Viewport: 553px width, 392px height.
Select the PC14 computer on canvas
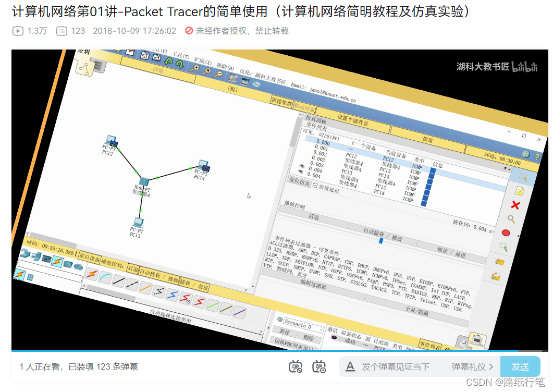point(203,165)
